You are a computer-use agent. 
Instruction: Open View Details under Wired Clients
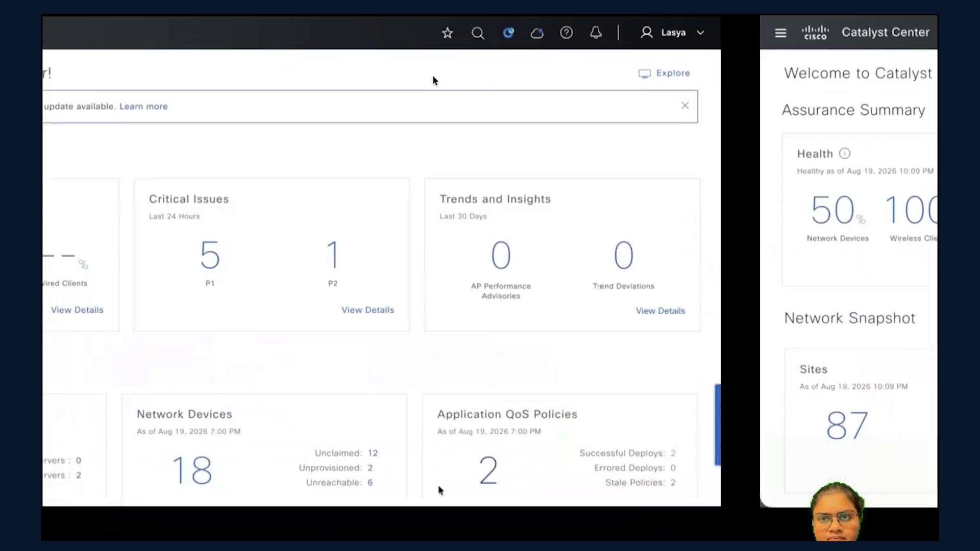tap(77, 310)
